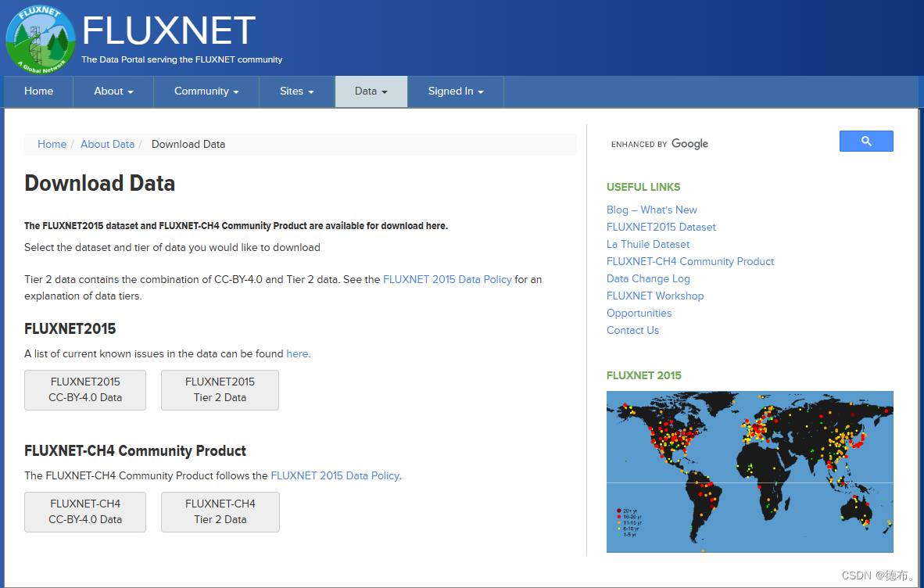Open Opportunities sidebar link

pos(639,314)
